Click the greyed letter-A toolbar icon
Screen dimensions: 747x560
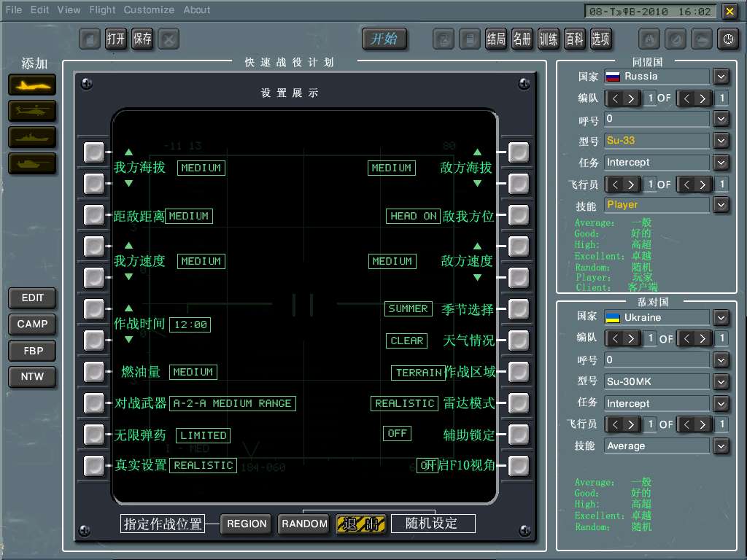click(649, 39)
